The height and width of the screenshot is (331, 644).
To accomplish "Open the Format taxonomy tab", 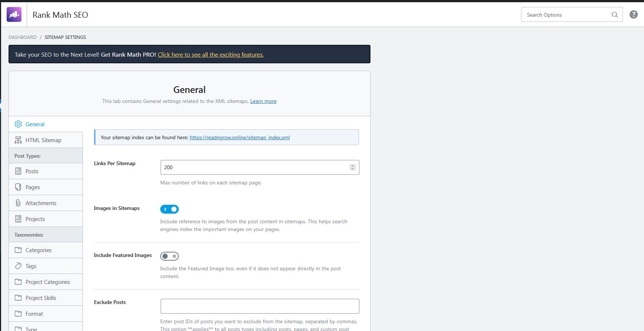I will pos(46,314).
